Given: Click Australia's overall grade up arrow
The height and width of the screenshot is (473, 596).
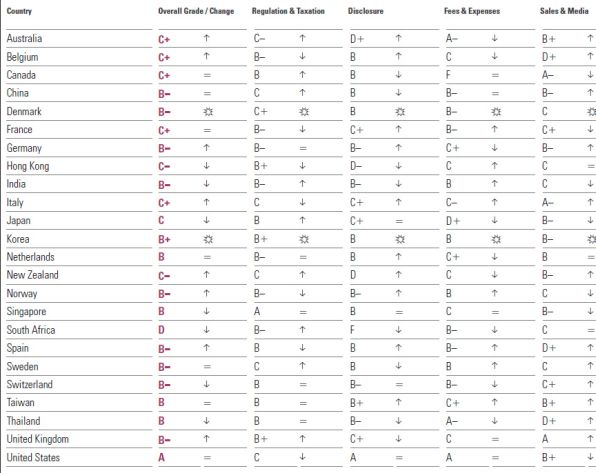Looking at the screenshot, I should click(x=206, y=38).
